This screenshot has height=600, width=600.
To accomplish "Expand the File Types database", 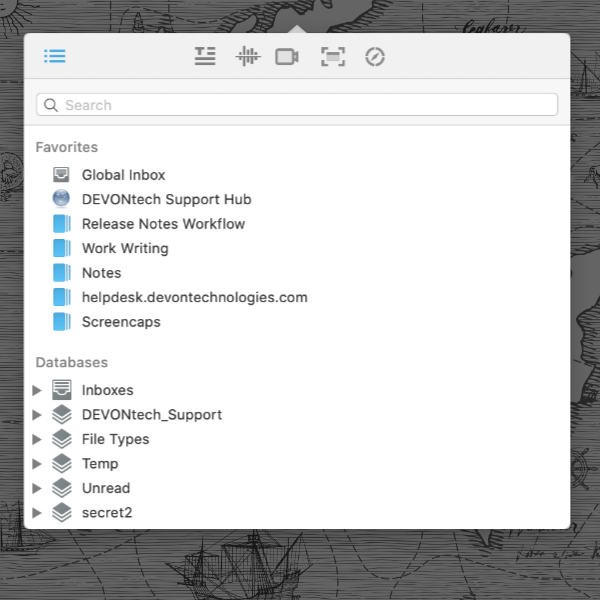I will coord(37,439).
